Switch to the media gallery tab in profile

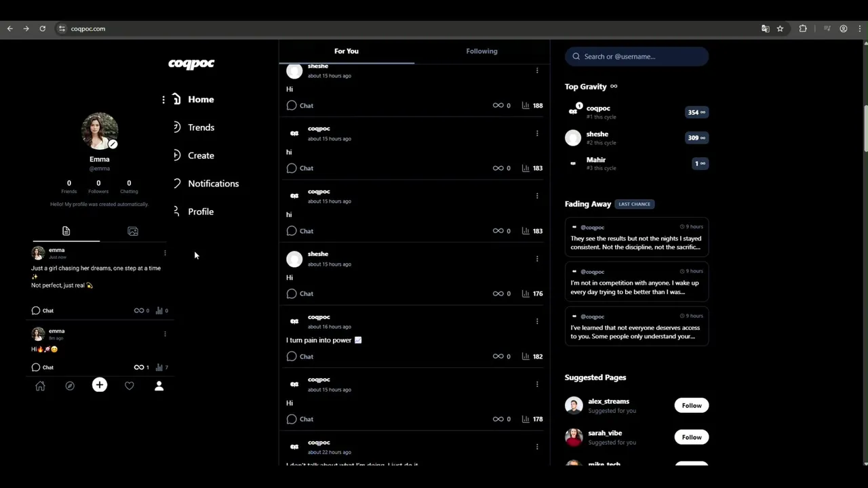coord(133,231)
